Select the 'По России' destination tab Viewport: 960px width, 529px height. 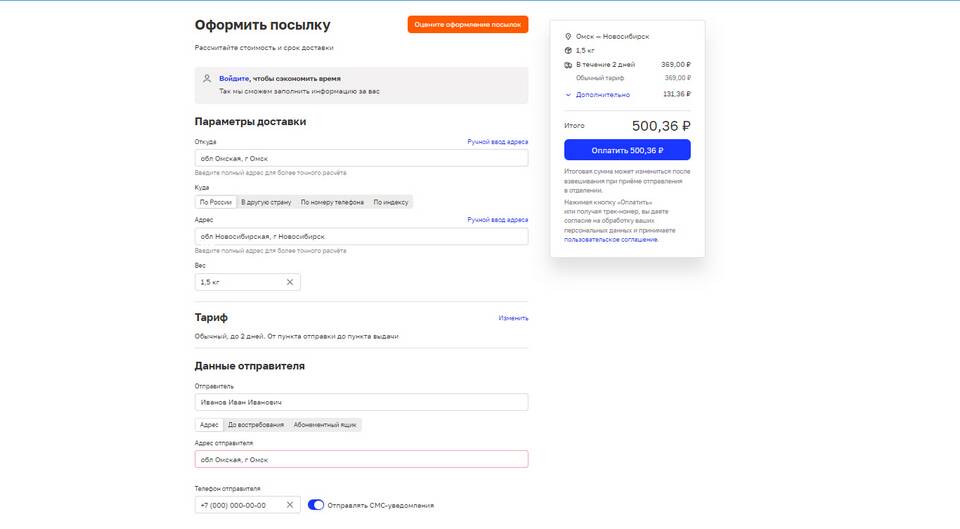pos(216,202)
